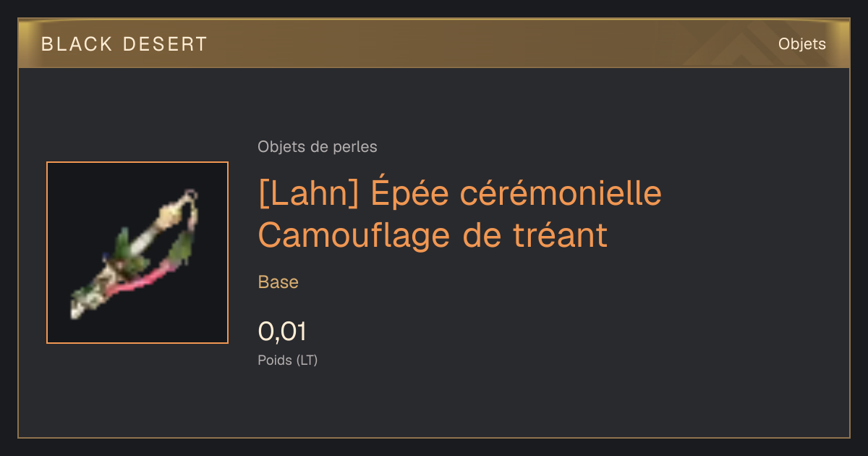Click the word BLACK in header
Image resolution: width=868 pixels, height=456 pixels.
[x=77, y=44]
